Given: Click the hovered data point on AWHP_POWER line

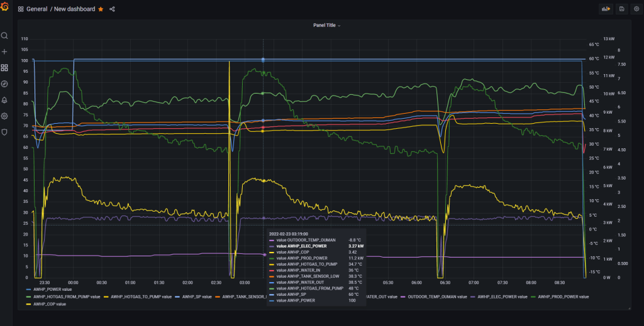Looking at the screenshot, I should coord(264,61).
